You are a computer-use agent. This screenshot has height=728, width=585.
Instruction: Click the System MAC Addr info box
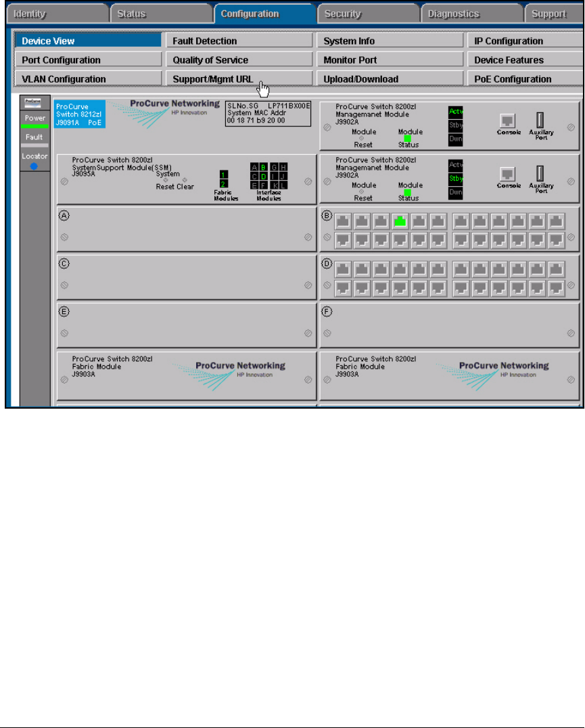tap(268, 113)
